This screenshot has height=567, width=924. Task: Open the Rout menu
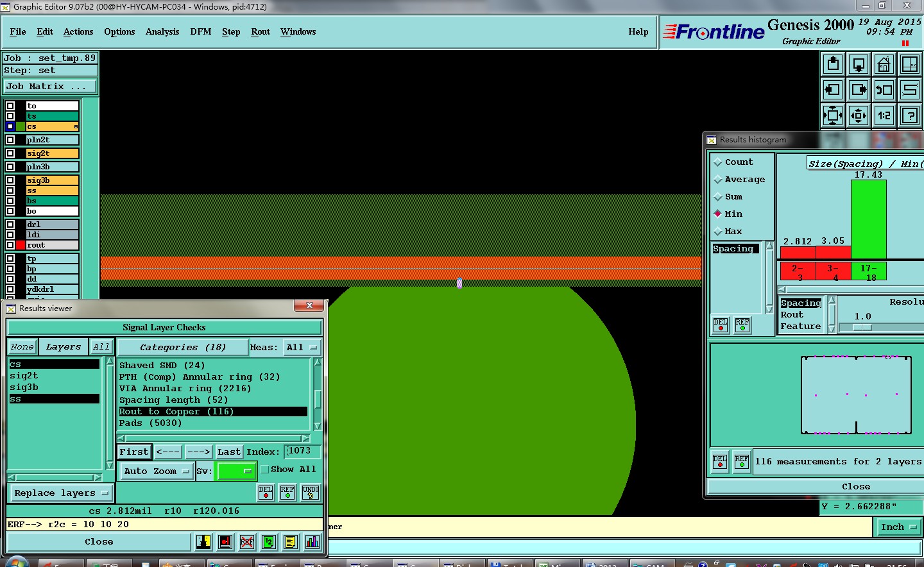(x=261, y=32)
